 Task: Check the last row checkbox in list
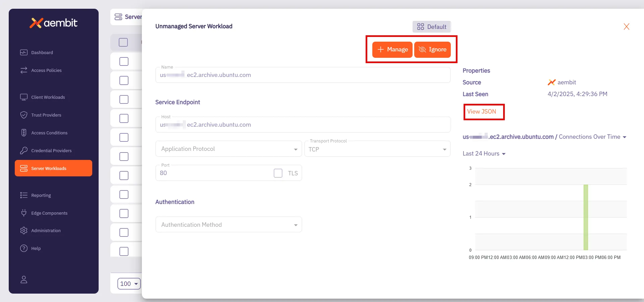tap(124, 251)
